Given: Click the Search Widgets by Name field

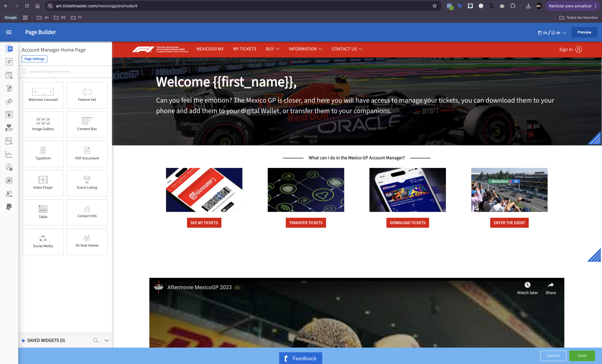Looking at the screenshot, I should point(66,71).
